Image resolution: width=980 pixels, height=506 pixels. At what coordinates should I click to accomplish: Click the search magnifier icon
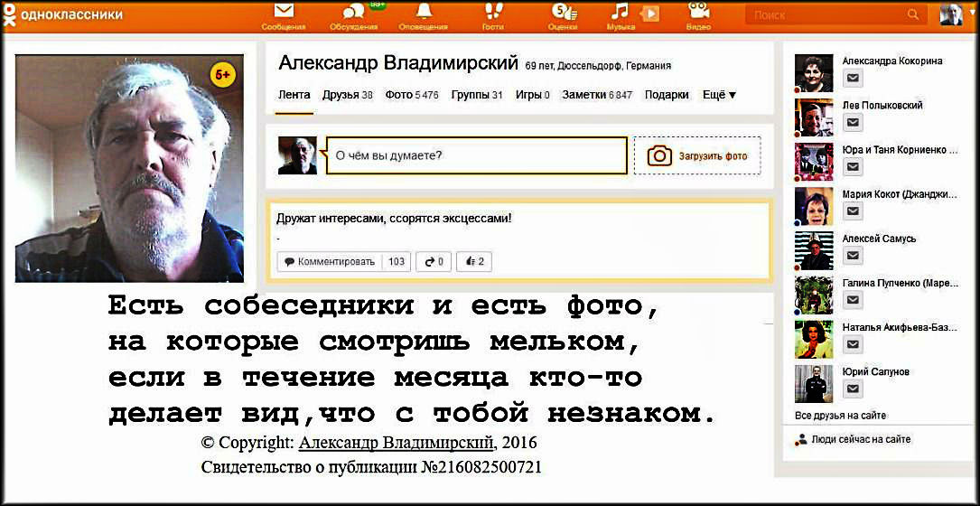[913, 14]
